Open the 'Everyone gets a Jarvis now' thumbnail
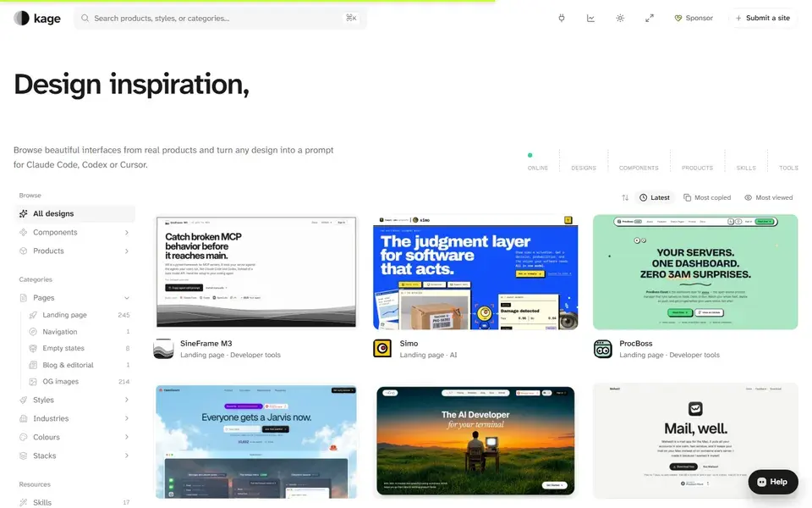The width and height of the screenshot is (812, 508). tap(256, 442)
